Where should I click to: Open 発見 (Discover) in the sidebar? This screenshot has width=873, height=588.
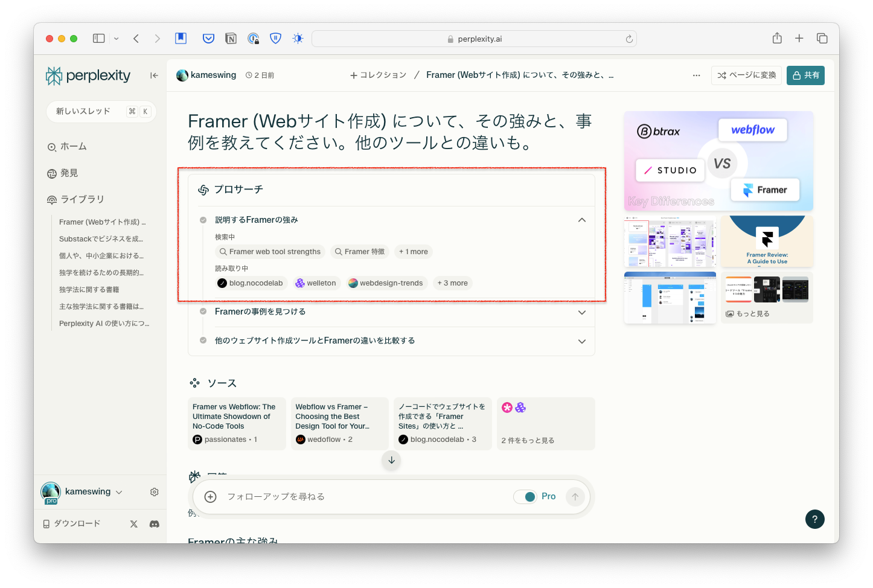[x=63, y=173]
